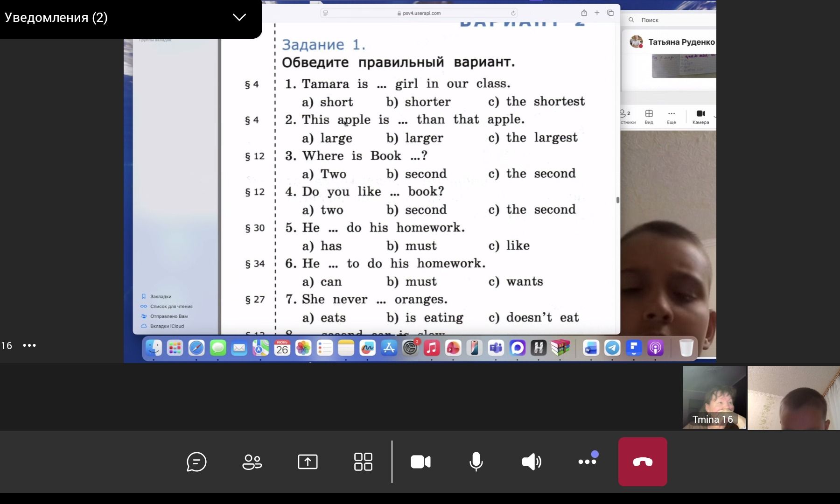The width and height of the screenshot is (840, 504).
Task: Open Finder in the Dock
Action: click(x=154, y=348)
